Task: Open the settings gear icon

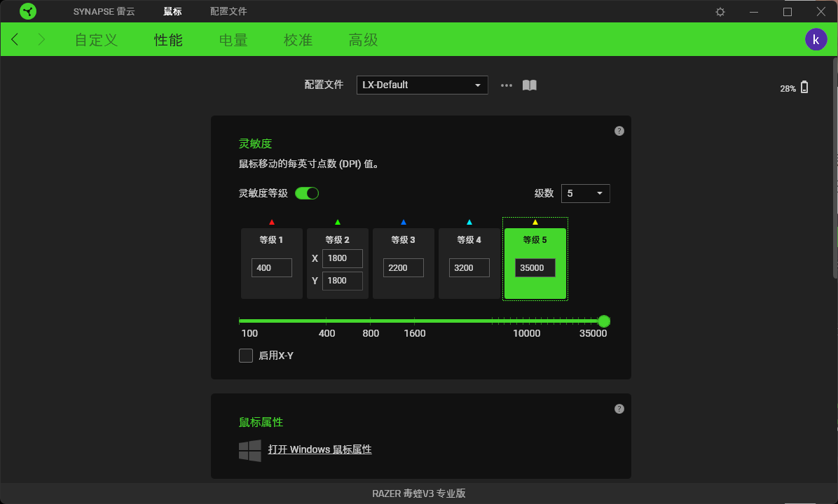Action: point(720,12)
